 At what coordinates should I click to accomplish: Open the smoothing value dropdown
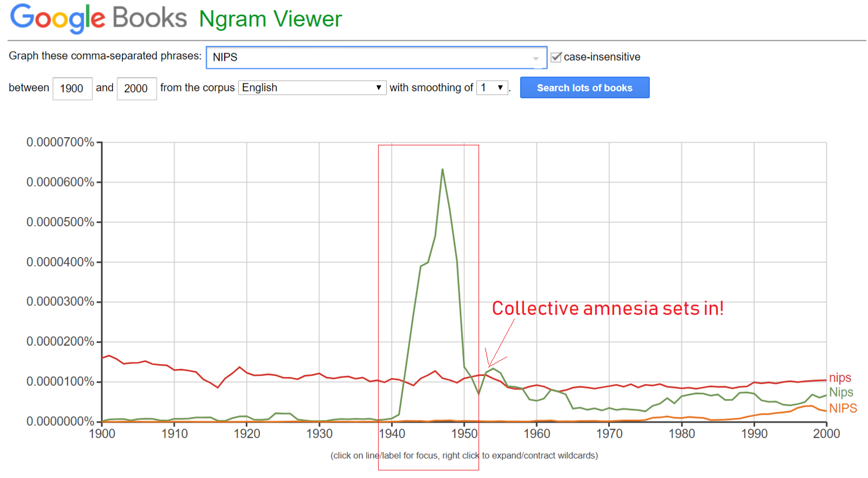click(492, 88)
